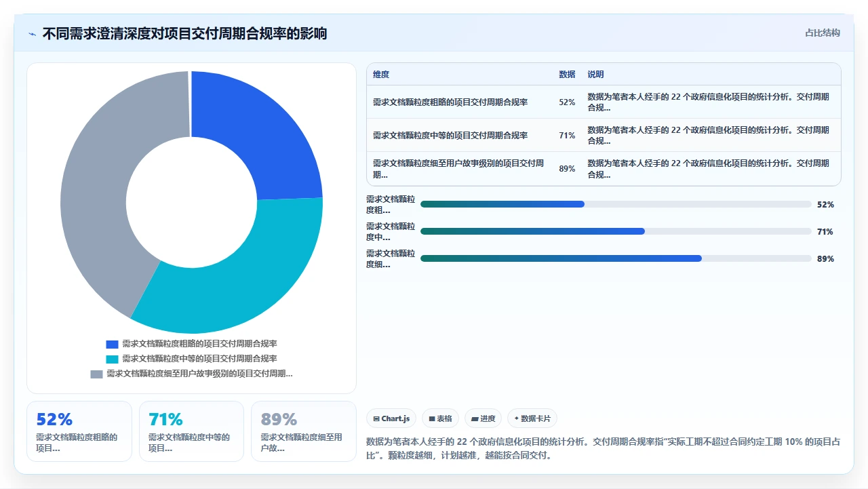
Task: Click the 89% value in table
Action: (567, 169)
